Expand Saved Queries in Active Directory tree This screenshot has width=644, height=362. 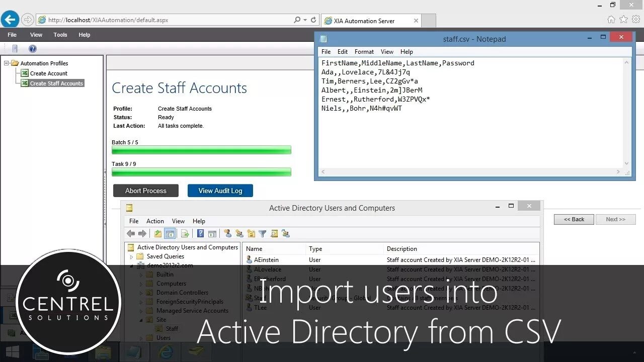pos(132,256)
